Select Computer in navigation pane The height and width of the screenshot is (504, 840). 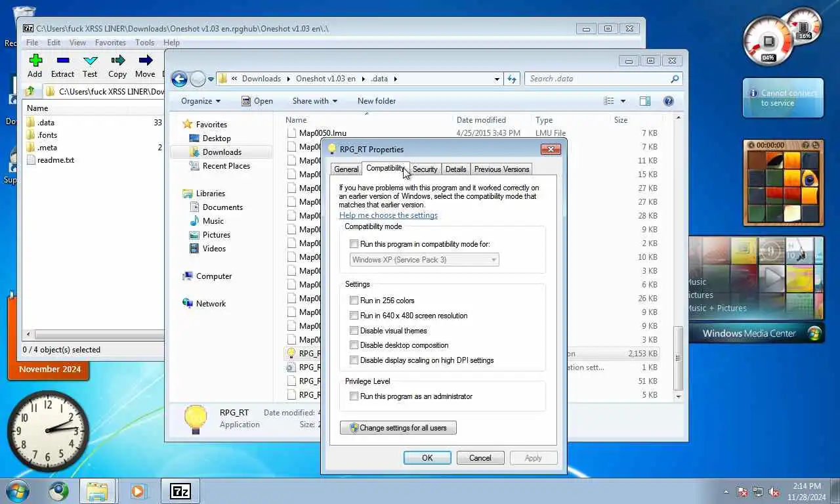[x=214, y=276]
